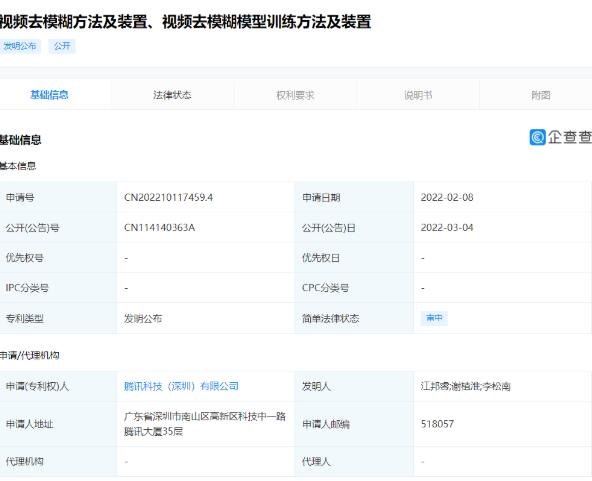Screen dimensions: 592x481
Task: Click the 基本信息 section heading
Action: pyautogui.click(x=18, y=166)
